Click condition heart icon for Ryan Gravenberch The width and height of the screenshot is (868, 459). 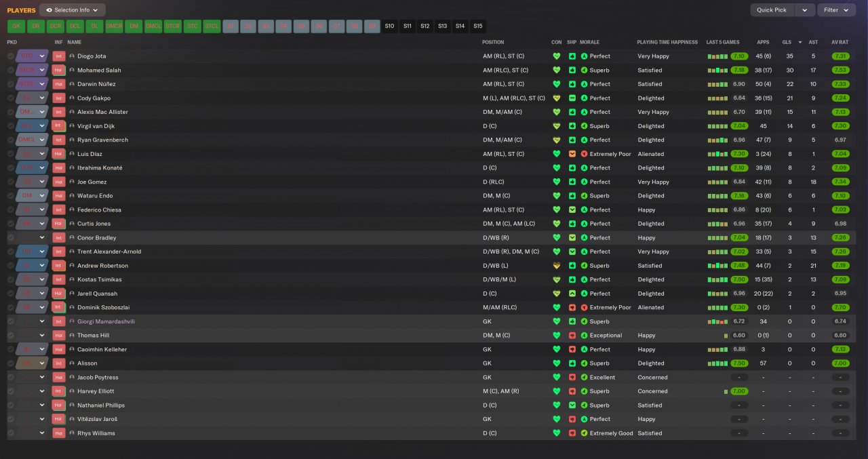(x=557, y=140)
